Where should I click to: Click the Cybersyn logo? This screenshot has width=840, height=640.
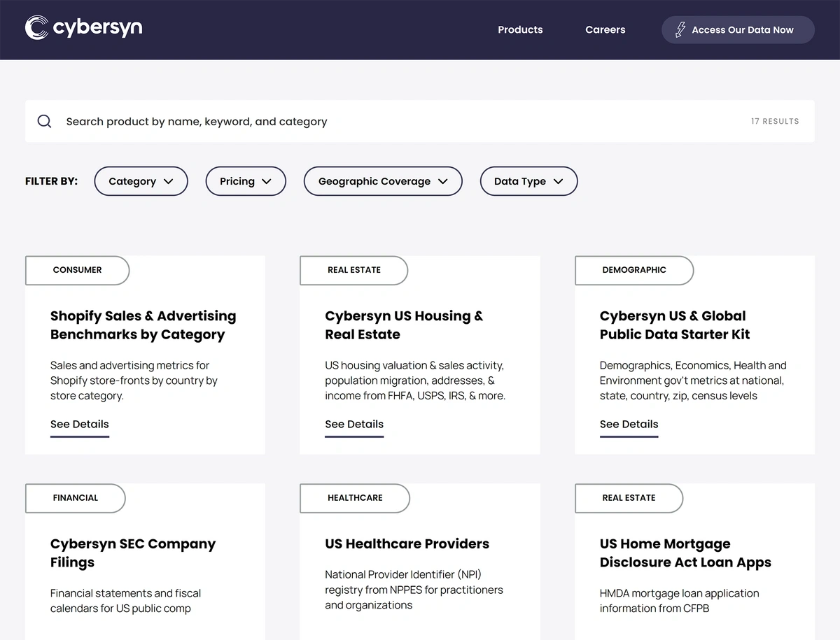pyautogui.click(x=83, y=28)
